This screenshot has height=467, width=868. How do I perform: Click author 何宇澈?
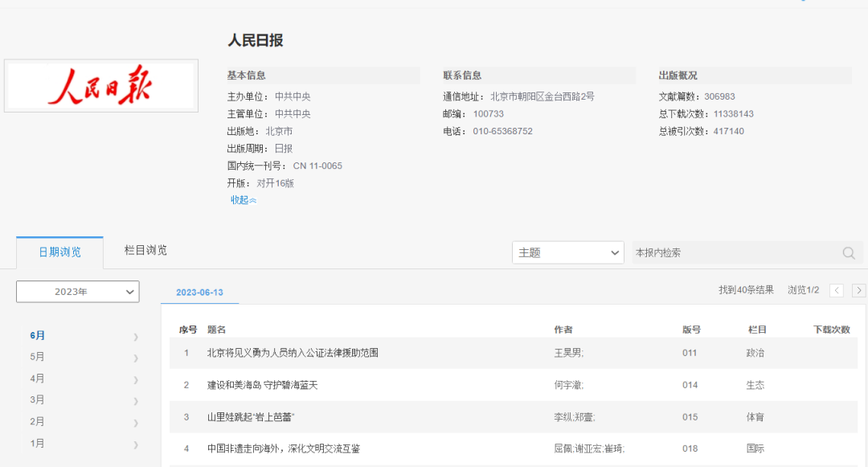[x=568, y=385]
